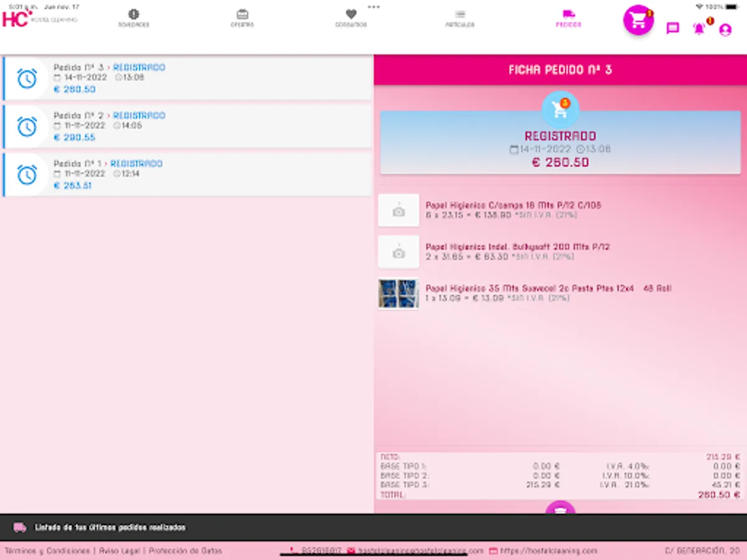This screenshot has width=747, height=560.
Task: Open the Ofertas briefcase tab
Action: 242,19
